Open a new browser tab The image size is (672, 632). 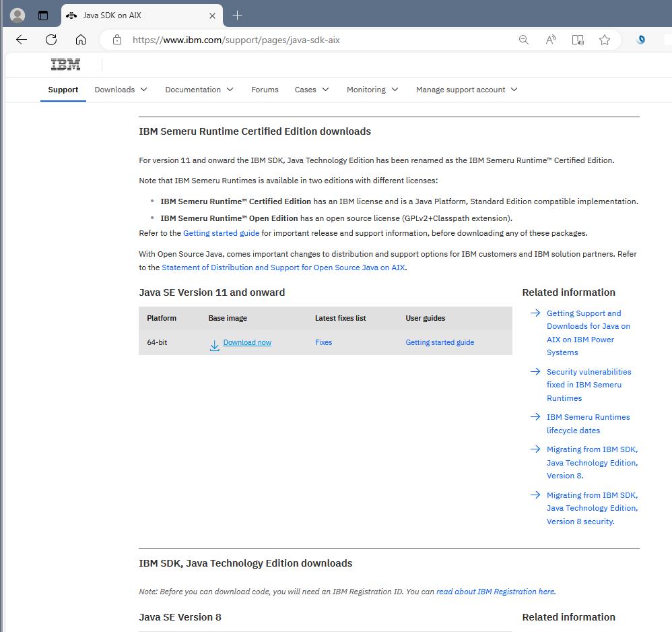pos(237,15)
